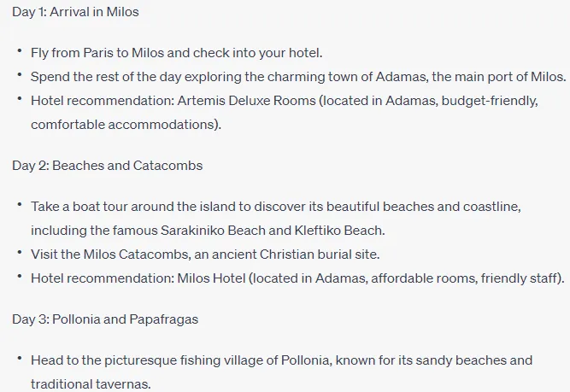
Task: Click the "traditional tavernas" line
Action: [91, 384]
